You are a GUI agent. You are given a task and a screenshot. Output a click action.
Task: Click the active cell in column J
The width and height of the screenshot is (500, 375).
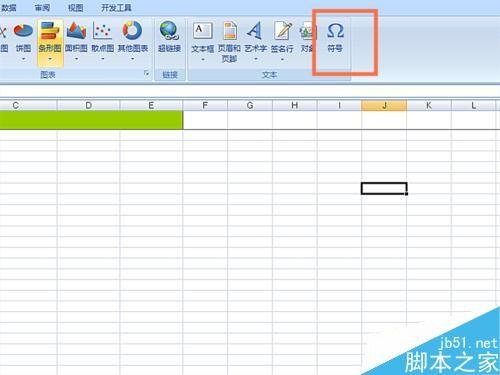pyautogui.click(x=384, y=188)
